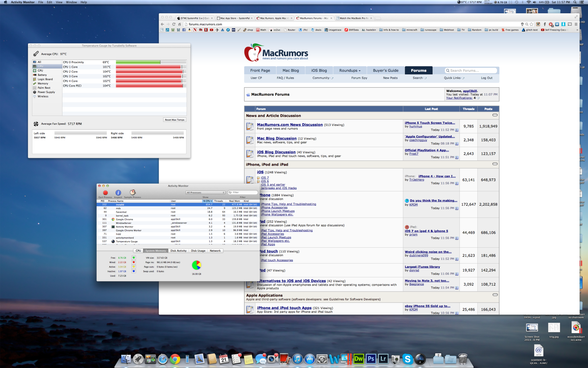
Task: Open the Trash in the Dock
Action: pos(463,359)
